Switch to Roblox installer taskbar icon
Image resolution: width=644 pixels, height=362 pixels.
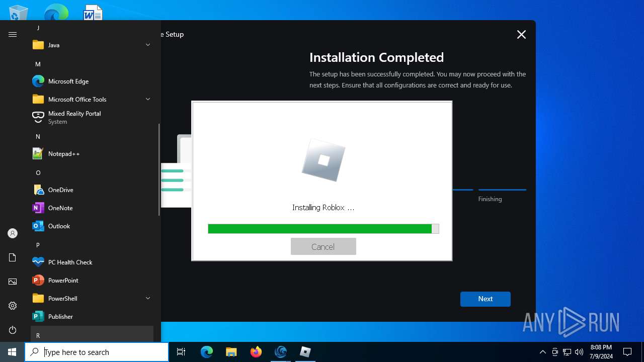coord(305,352)
